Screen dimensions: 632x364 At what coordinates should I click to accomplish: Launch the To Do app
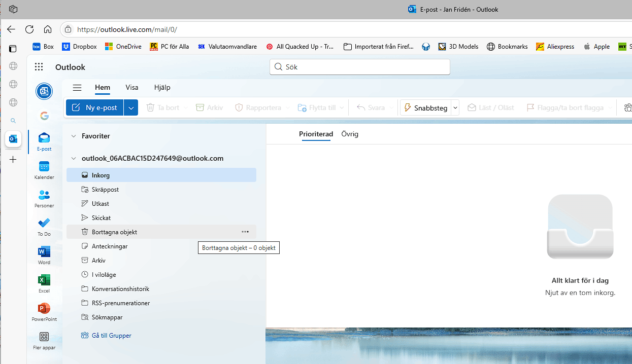pos(44,227)
